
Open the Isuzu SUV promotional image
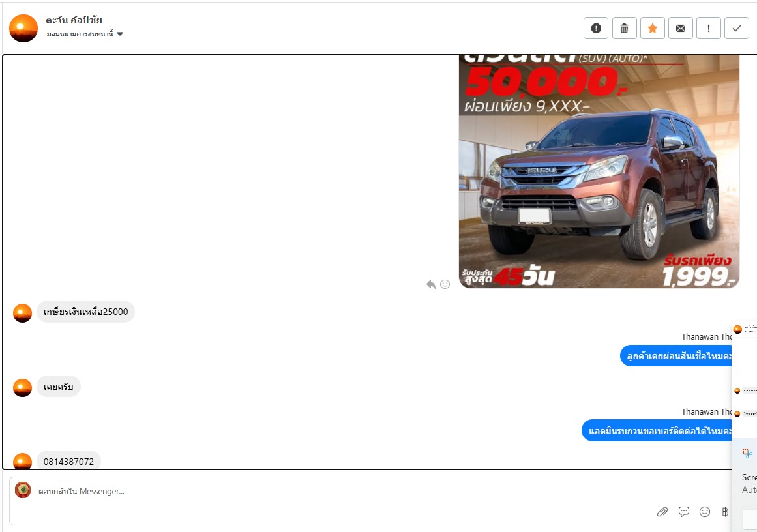(599, 171)
